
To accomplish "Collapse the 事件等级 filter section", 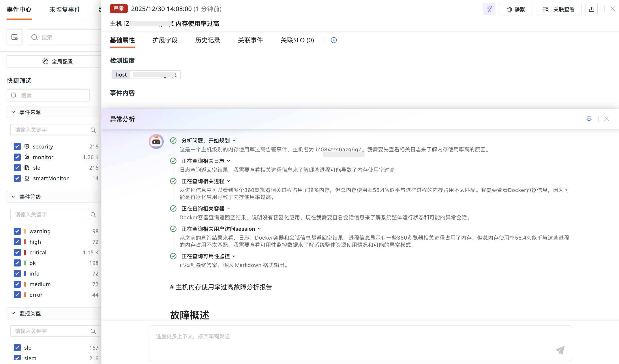I will [13, 197].
